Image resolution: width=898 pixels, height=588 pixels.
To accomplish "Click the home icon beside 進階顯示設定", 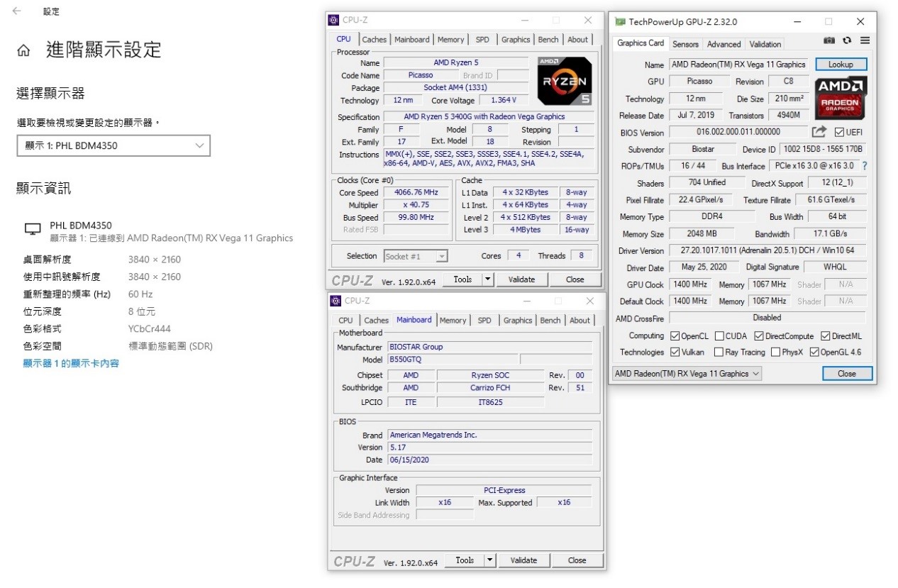I will (x=23, y=50).
